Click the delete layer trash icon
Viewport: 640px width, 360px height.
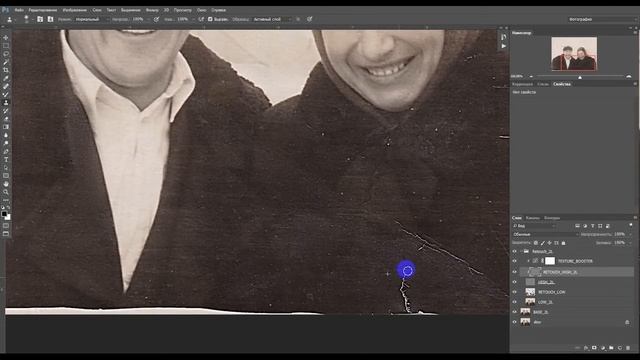pyautogui.click(x=628, y=348)
